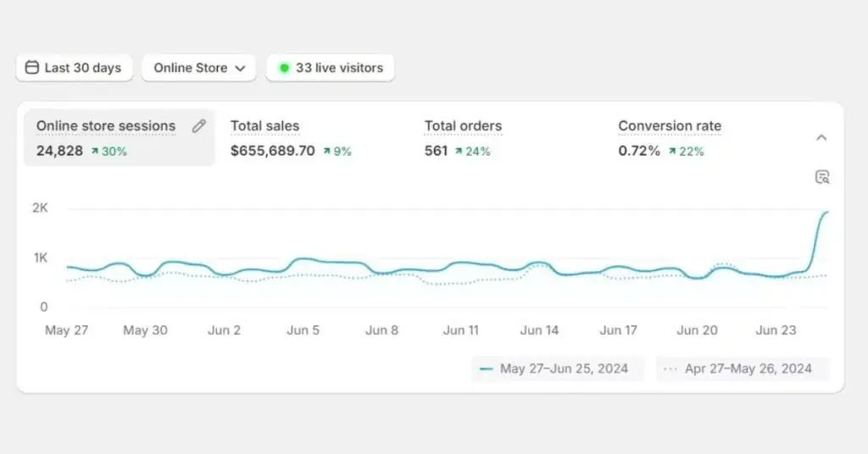Click the 561 orders value

tap(436, 151)
